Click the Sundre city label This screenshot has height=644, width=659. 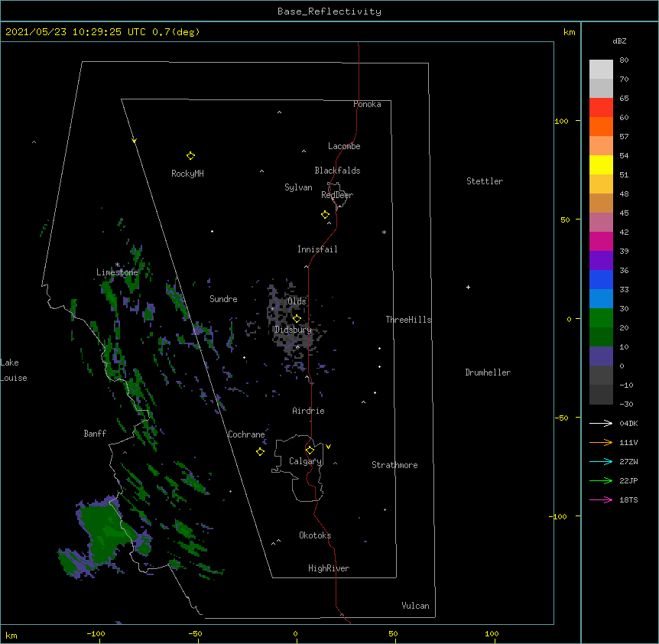223,299
